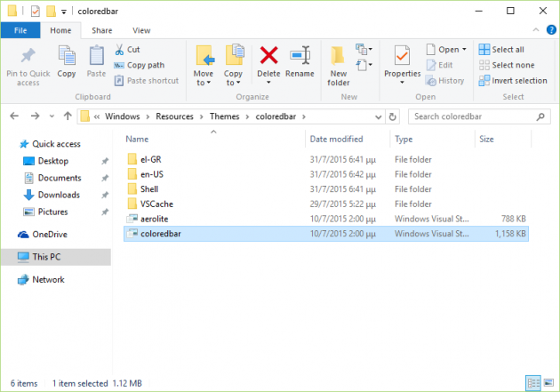
Task: Click the Copy ribbon button
Action: pyautogui.click(x=67, y=61)
